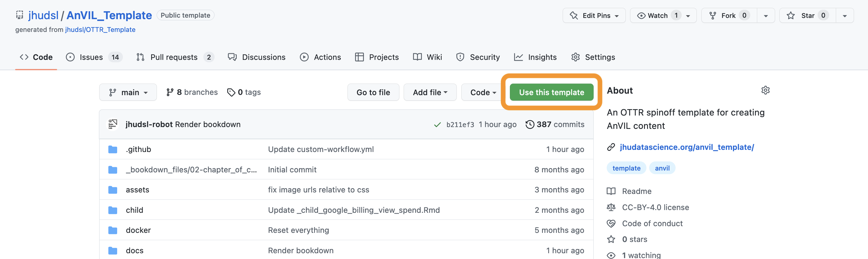Open the Initial commit message link
868x259 pixels.
tap(292, 170)
